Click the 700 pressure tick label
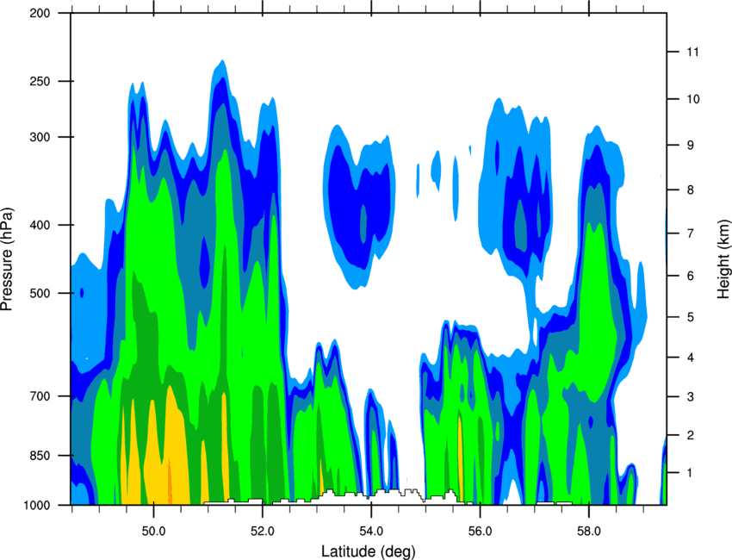 40,396
